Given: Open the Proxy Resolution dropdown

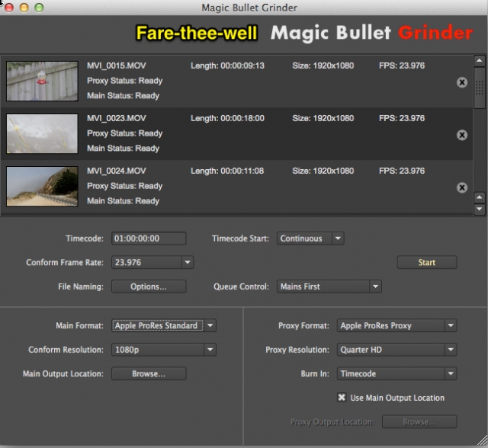Looking at the screenshot, I should (x=396, y=350).
